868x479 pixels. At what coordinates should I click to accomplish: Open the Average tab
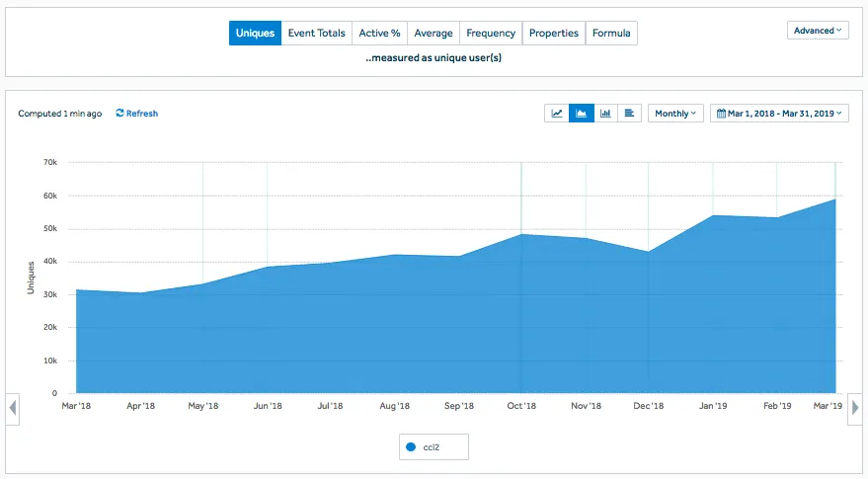434,33
